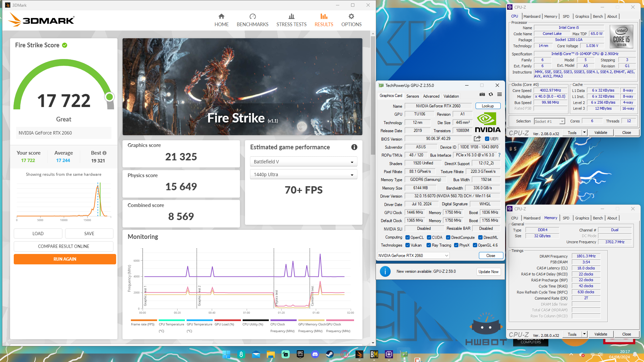Screen dimensions: 644x362
Task: Toggle the PhysX checkbox
Action: pos(456,245)
